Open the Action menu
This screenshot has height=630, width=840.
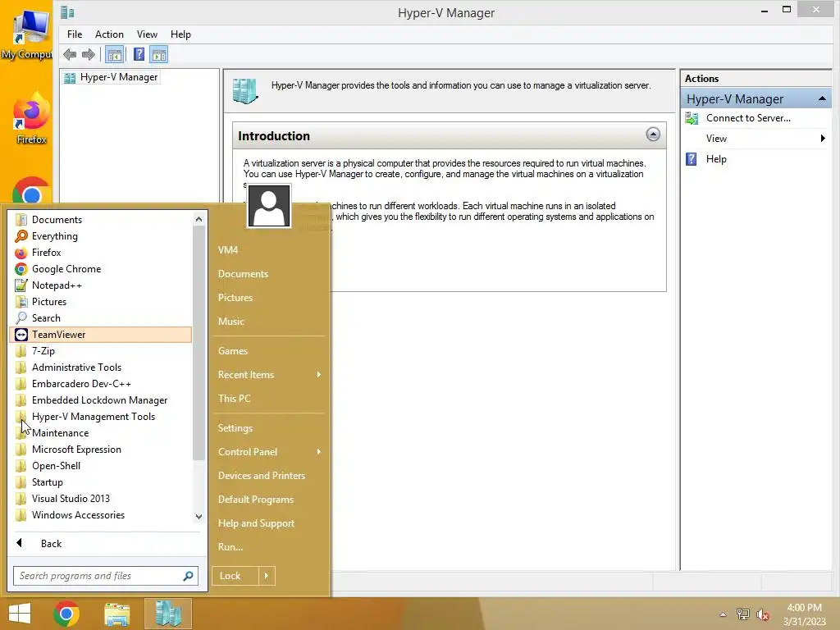(109, 34)
